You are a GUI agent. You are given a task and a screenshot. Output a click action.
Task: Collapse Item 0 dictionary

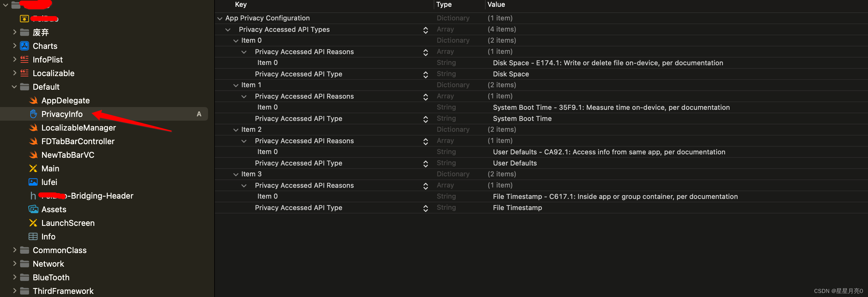[236, 41]
